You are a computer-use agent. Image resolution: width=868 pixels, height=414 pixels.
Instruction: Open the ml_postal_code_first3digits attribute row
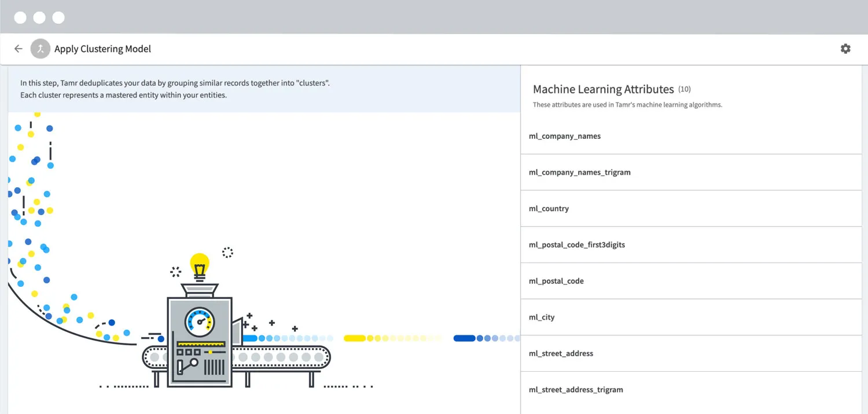click(691, 245)
